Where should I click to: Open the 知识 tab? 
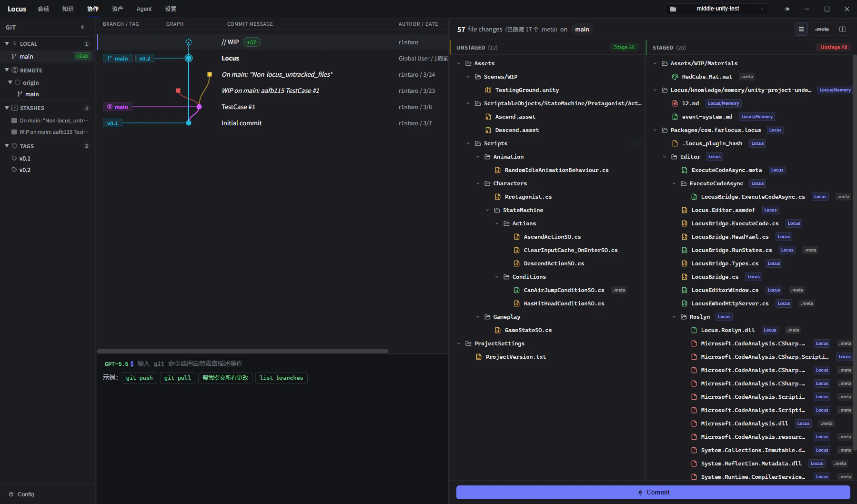(x=68, y=9)
